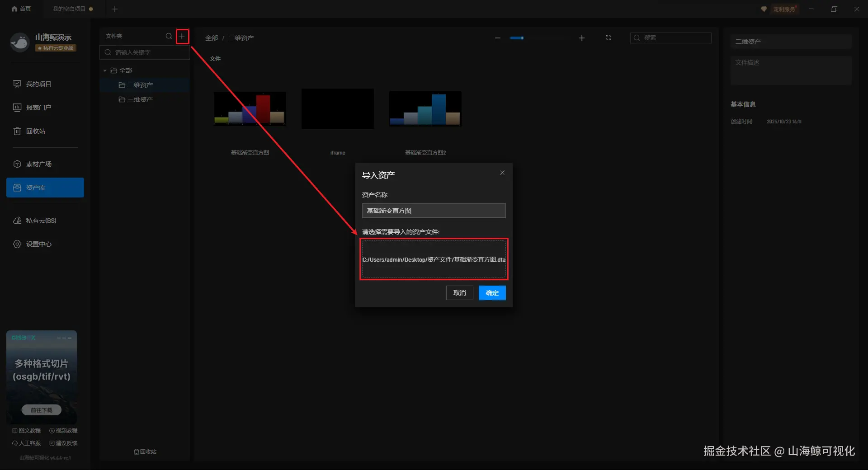Open 私有云(BS) in the sidebar

pyautogui.click(x=45, y=221)
